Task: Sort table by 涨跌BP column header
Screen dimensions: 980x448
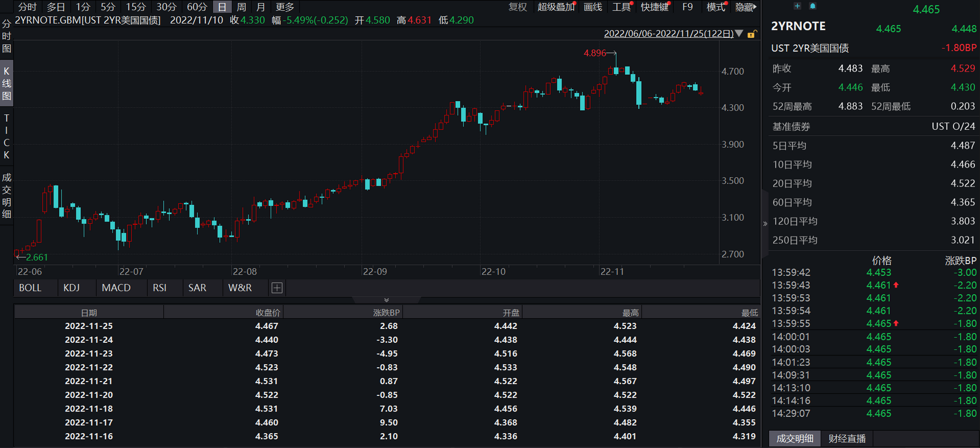Action: [x=343, y=313]
